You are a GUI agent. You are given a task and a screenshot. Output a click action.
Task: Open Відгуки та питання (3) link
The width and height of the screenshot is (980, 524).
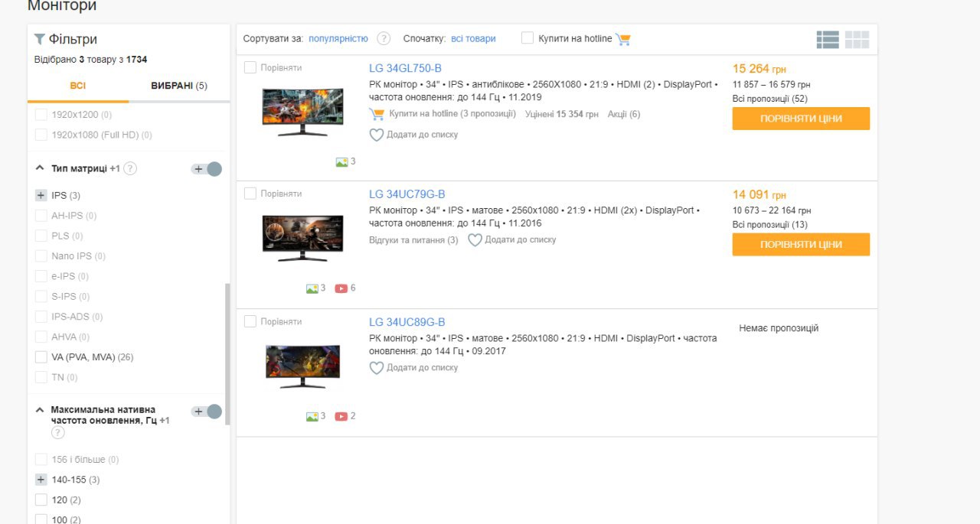413,240
